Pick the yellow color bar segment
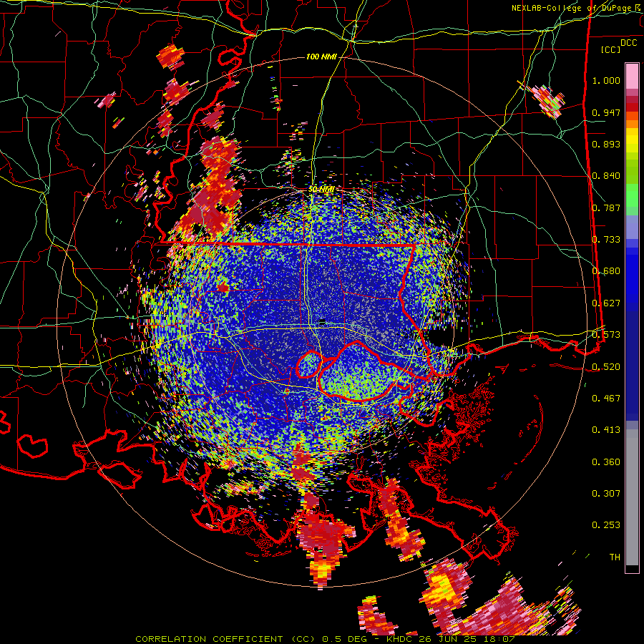The width and height of the screenshot is (644, 644). (x=632, y=141)
